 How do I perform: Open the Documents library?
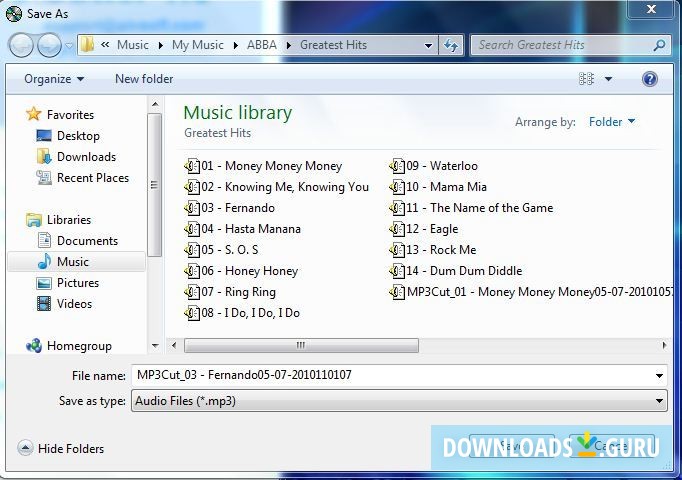click(77, 240)
